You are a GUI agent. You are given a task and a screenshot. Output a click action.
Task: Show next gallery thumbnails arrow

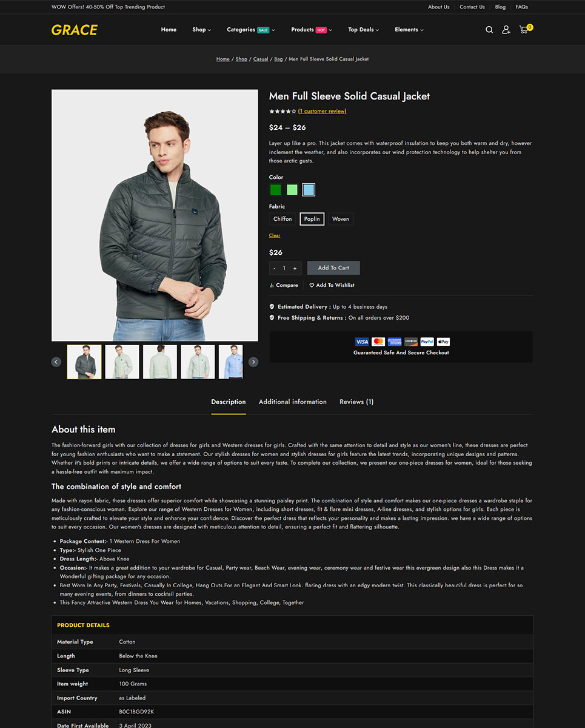(253, 362)
